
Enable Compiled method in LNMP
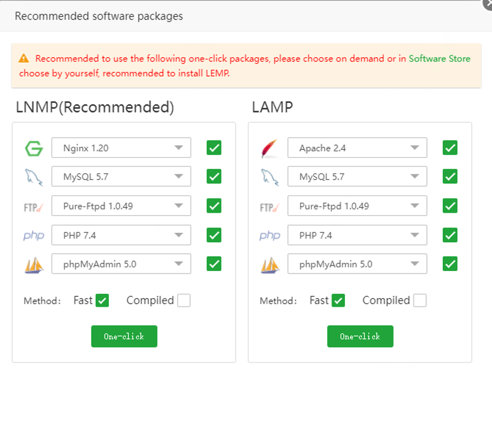click(x=184, y=301)
